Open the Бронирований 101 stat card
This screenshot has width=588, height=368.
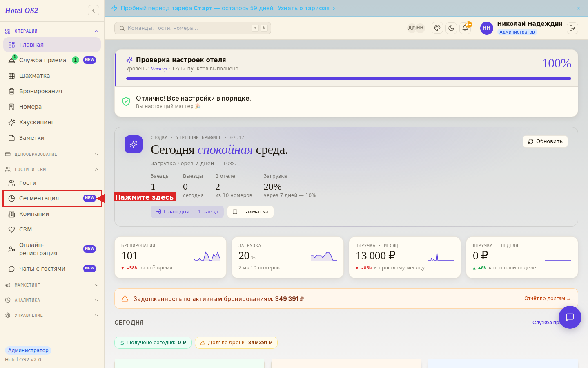(x=170, y=258)
